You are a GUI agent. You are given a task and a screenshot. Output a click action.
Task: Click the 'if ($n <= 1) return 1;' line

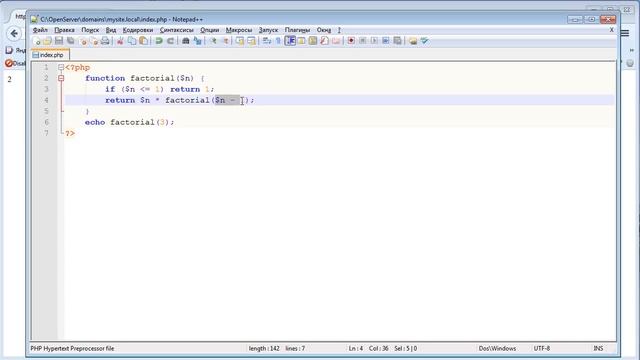point(159,89)
